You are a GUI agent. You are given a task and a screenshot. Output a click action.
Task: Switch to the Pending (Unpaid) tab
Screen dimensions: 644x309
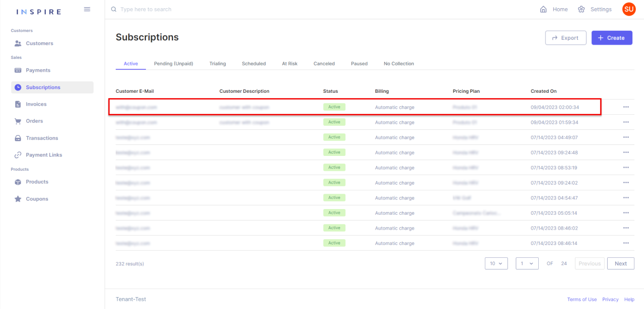pos(174,64)
